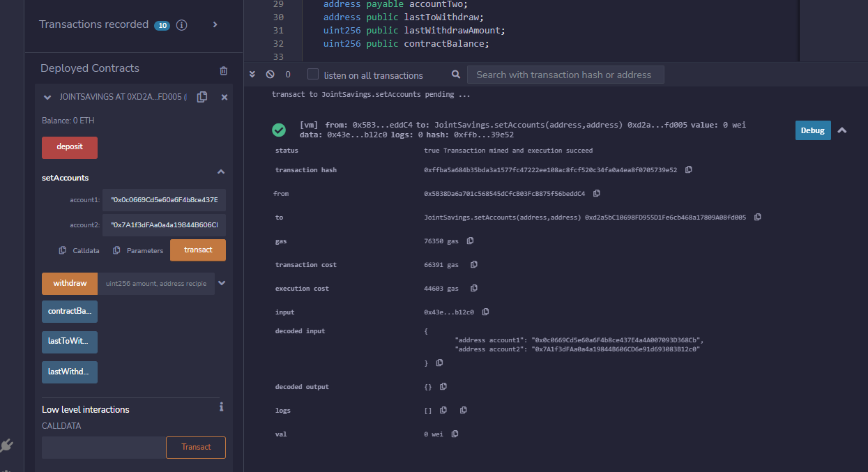Screen dimensions: 868x472
Task: Copy the val 0 wei value
Action: [455, 434]
